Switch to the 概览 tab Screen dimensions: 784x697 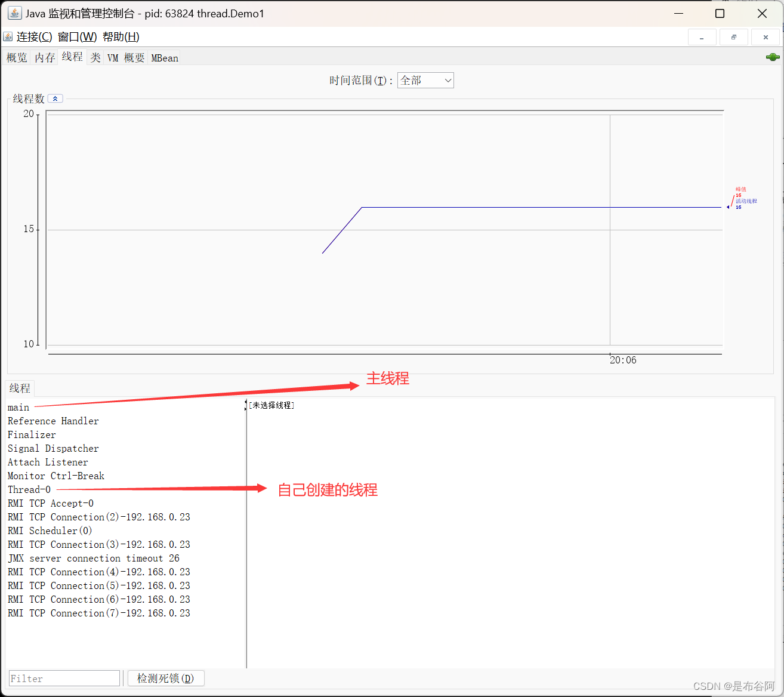pos(17,58)
